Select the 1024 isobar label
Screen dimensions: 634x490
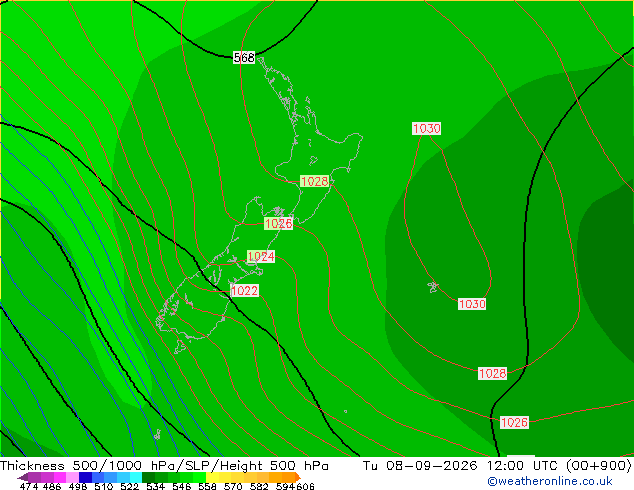coord(261,256)
